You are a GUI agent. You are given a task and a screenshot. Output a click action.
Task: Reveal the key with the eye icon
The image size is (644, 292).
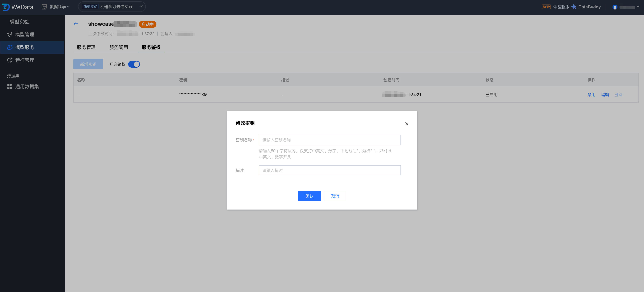coord(204,94)
